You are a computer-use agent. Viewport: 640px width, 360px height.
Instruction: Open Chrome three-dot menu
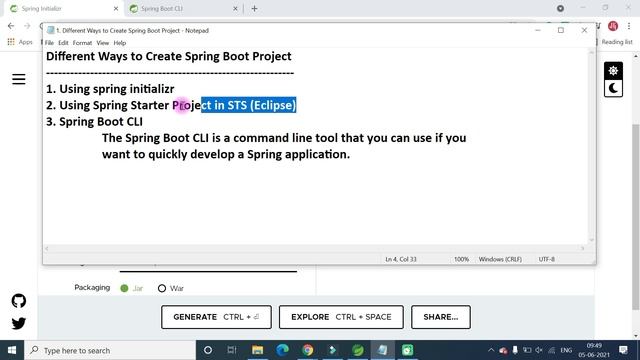coord(629,26)
